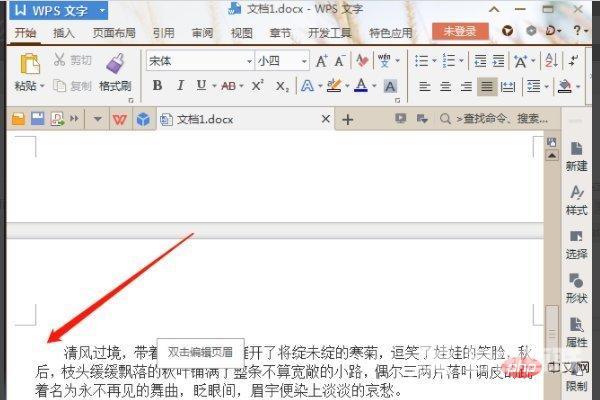Viewport: 600px width, 400px height.
Task: Open the 样式 (Styles) sidebar panel
Action: [577, 200]
